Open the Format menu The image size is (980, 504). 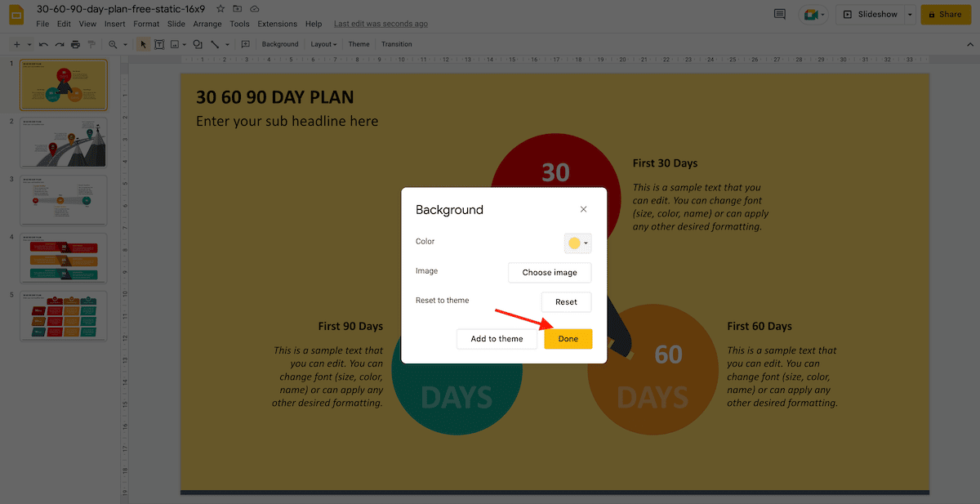click(146, 24)
